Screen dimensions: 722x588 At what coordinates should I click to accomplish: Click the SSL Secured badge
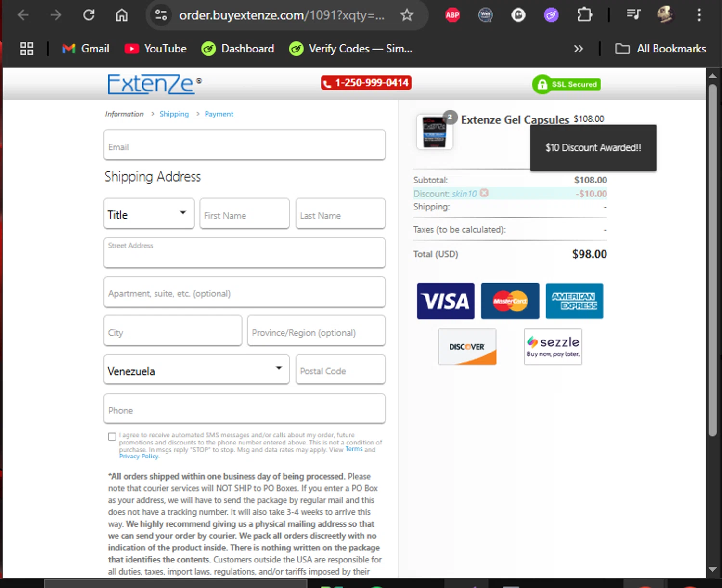[566, 84]
